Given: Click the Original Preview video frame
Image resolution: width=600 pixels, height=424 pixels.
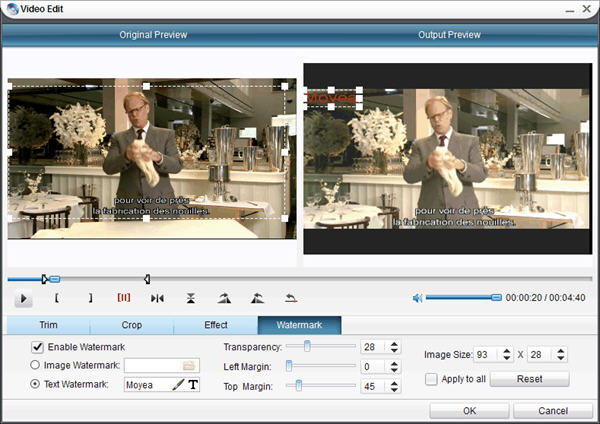Looking at the screenshot, I should (x=152, y=158).
